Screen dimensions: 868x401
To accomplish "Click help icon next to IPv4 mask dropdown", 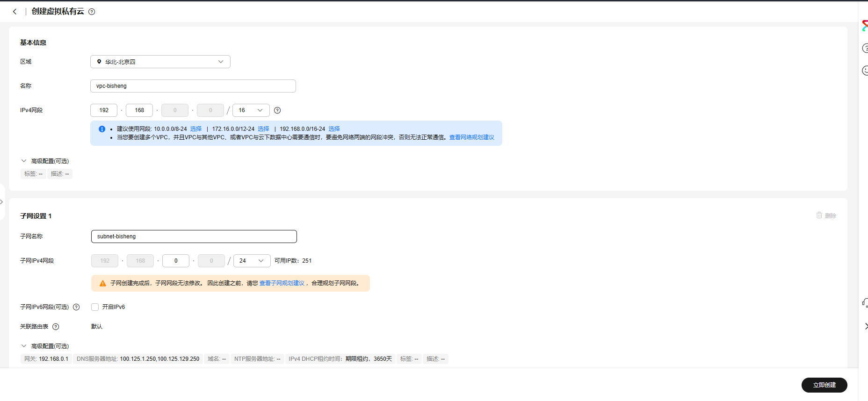I will 277,110.
